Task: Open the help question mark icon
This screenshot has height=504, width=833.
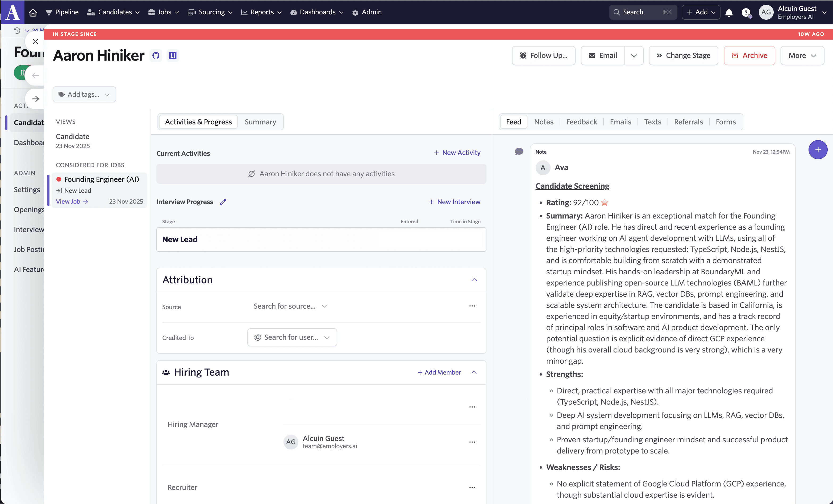Action: (x=746, y=12)
